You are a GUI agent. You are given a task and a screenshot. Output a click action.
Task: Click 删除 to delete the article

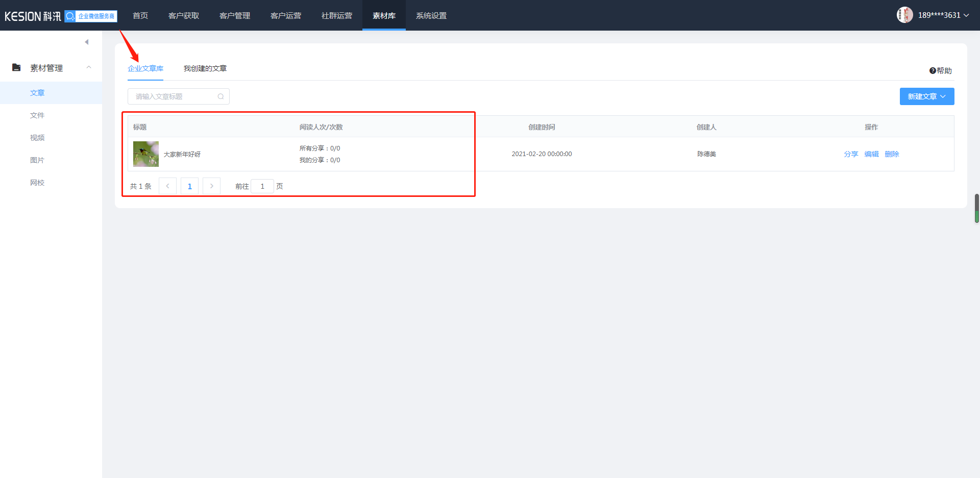pyautogui.click(x=892, y=154)
